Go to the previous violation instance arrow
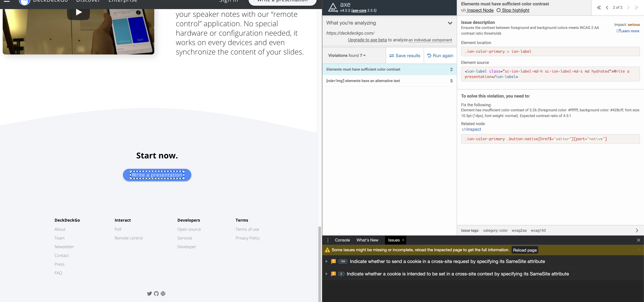 (607, 8)
